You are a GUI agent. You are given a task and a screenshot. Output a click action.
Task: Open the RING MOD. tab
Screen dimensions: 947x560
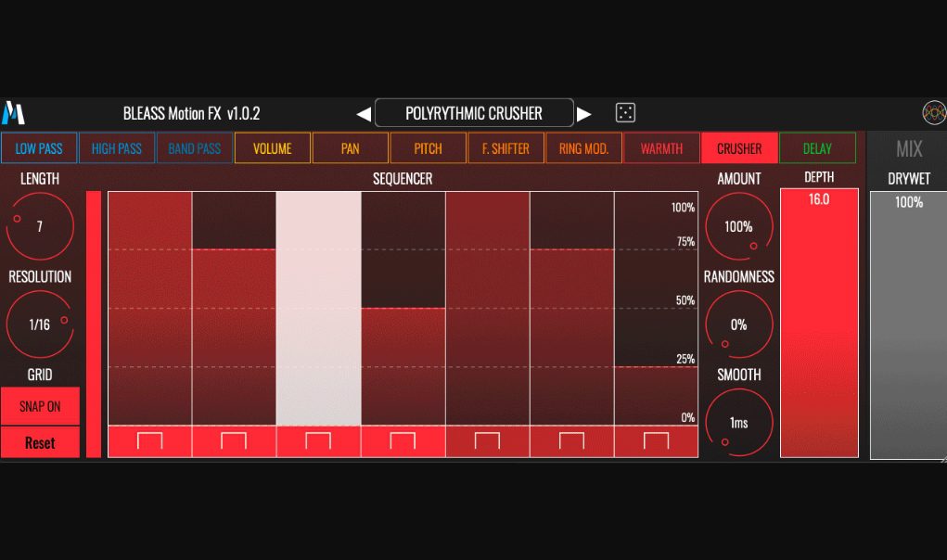tap(583, 148)
